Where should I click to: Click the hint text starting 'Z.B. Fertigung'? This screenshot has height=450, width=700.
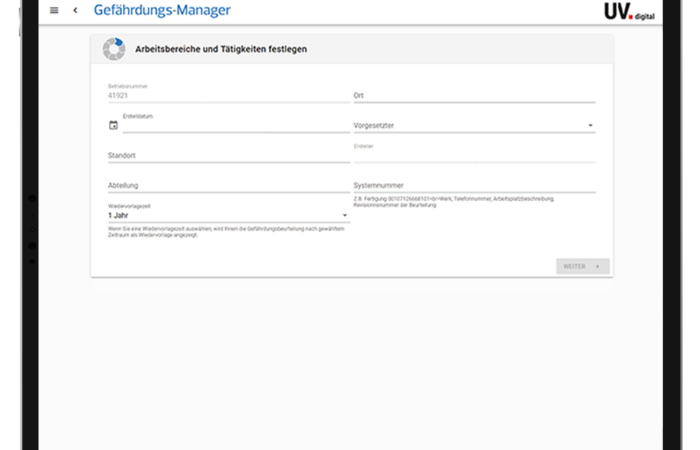coord(454,202)
